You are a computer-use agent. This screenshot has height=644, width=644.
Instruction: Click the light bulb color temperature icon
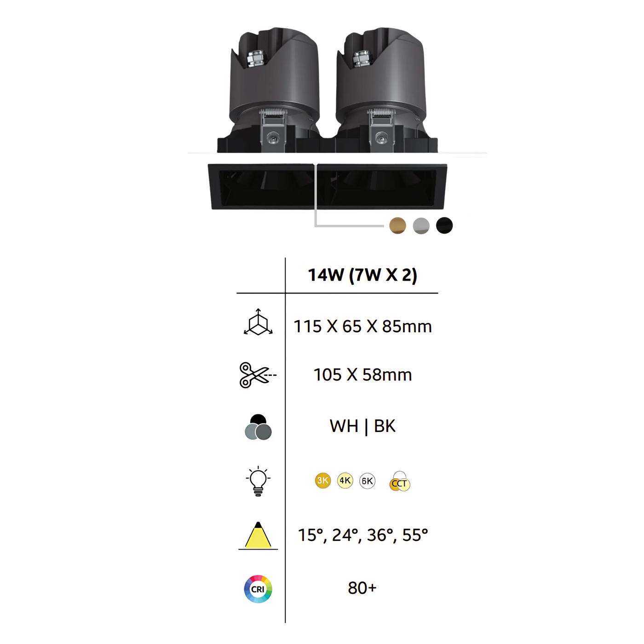point(258,481)
